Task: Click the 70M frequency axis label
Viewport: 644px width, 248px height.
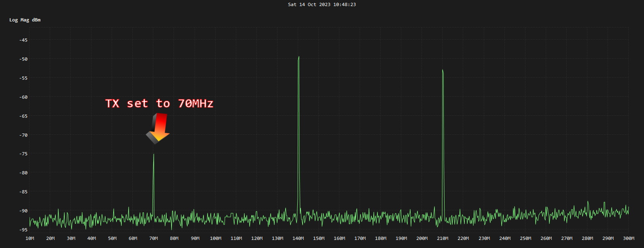Action: [x=154, y=238]
